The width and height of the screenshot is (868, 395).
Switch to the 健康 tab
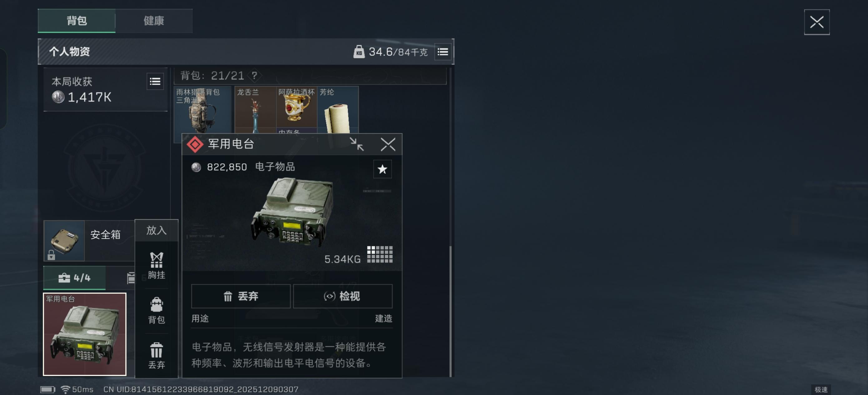coord(154,21)
